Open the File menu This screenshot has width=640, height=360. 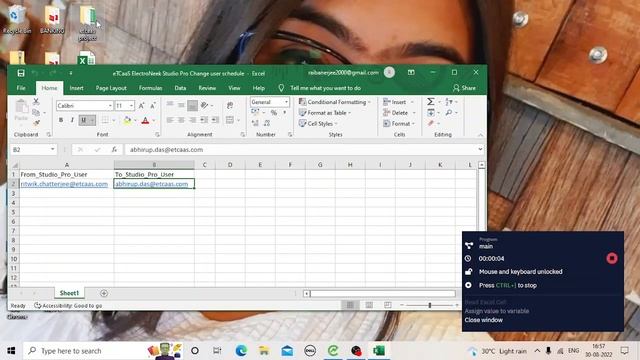pyautogui.click(x=21, y=88)
